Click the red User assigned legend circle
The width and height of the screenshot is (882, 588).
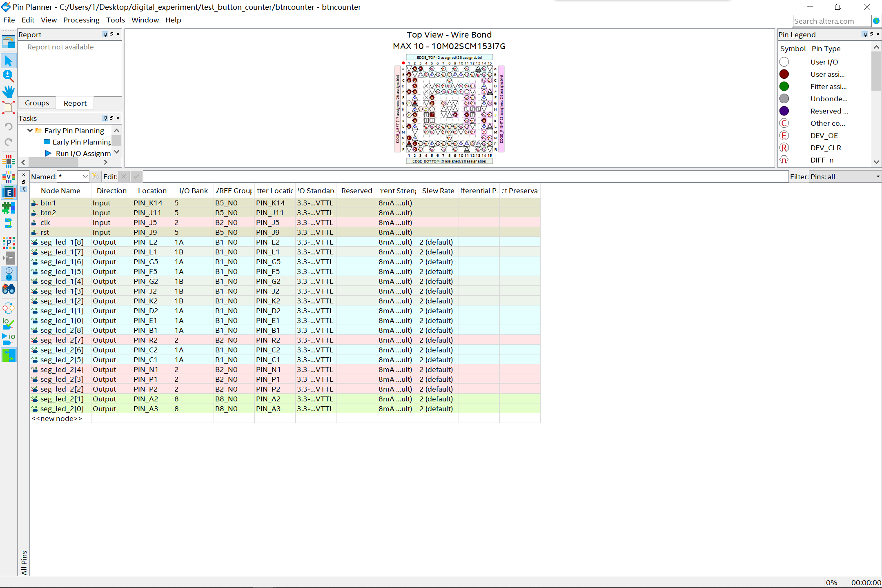coord(784,74)
